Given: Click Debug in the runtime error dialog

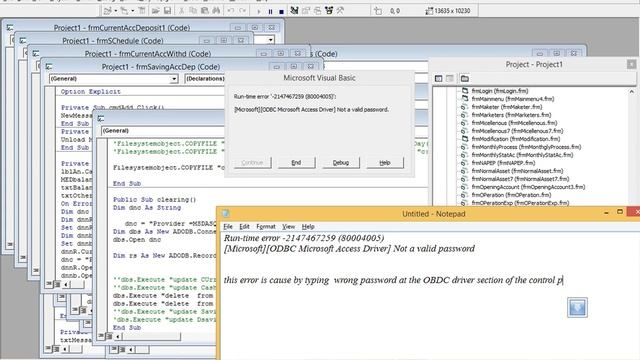Looking at the screenshot, I should point(341,162).
